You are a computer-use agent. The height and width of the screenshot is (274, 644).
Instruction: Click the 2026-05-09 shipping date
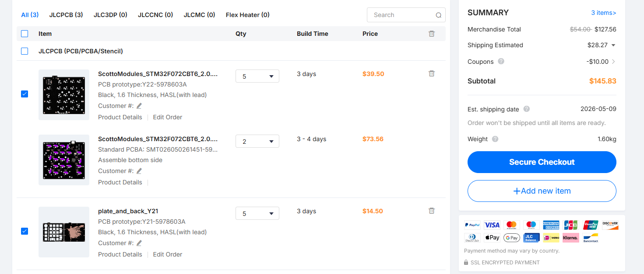[x=598, y=109]
